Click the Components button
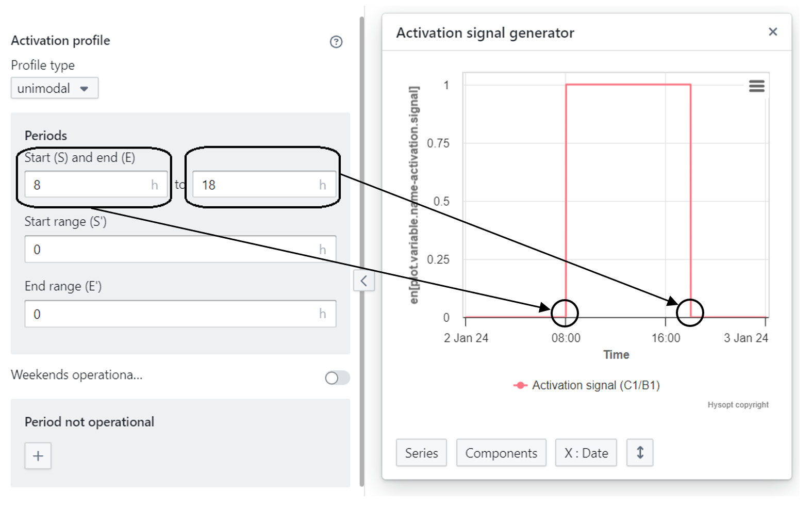Screen dimensions: 812x509 tap(501, 453)
